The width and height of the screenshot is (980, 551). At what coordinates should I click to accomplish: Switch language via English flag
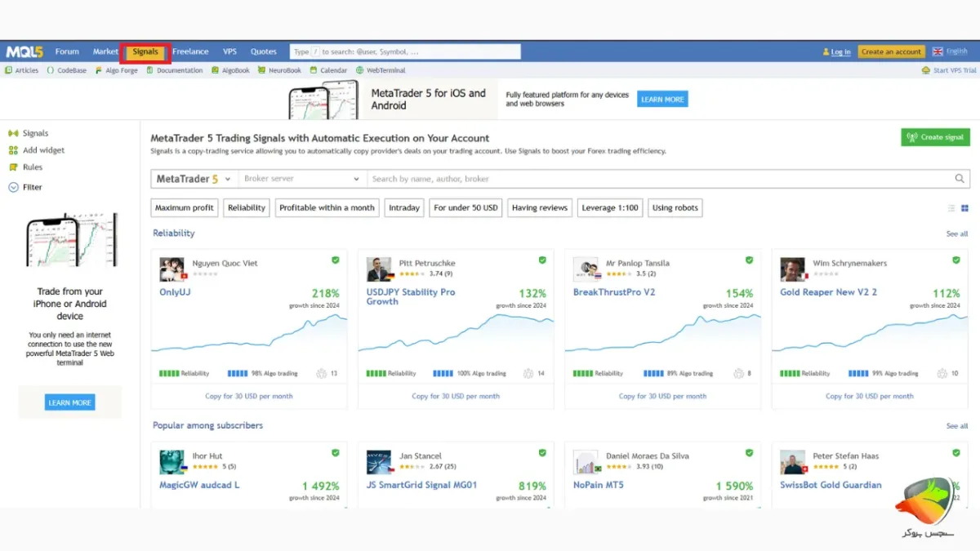[950, 51]
